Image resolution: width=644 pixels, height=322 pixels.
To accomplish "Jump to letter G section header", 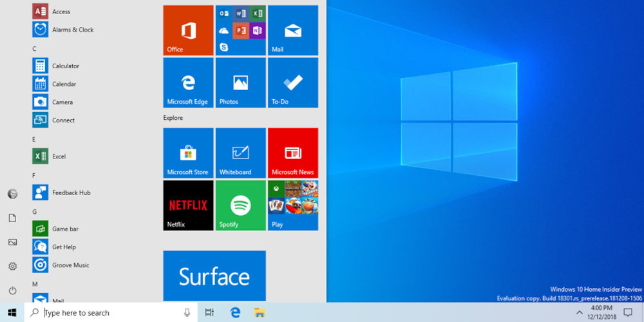I will 35,211.
